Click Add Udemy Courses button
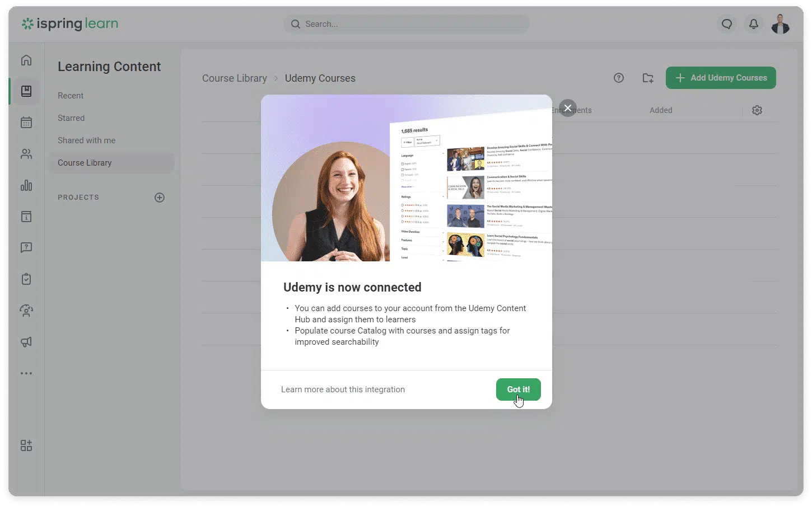This screenshot has width=812, height=507. click(721, 78)
